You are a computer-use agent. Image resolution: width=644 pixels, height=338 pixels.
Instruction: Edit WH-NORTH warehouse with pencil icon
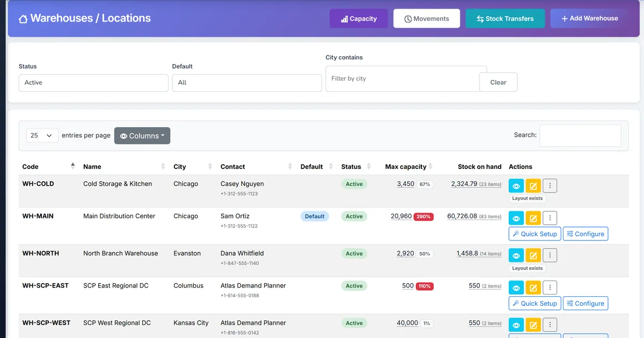(533, 255)
